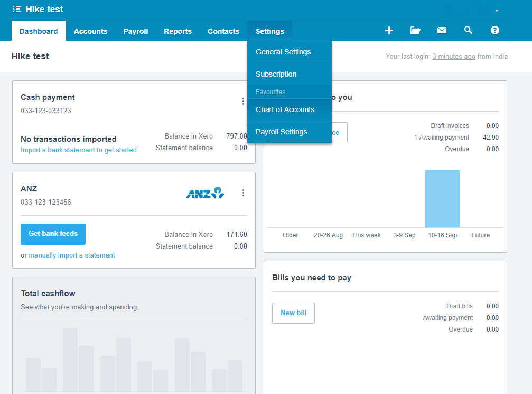
Task: Click the New bill button
Action: 294,313
